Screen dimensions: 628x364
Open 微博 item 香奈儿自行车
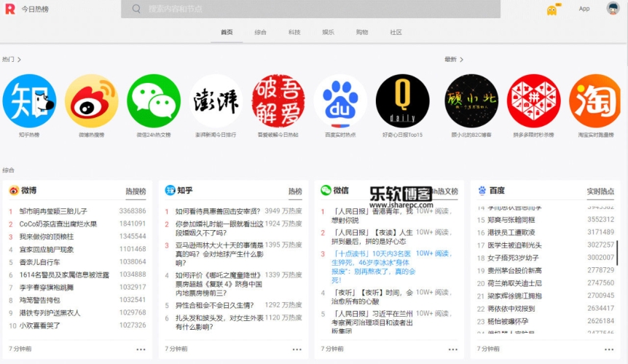[39, 262]
